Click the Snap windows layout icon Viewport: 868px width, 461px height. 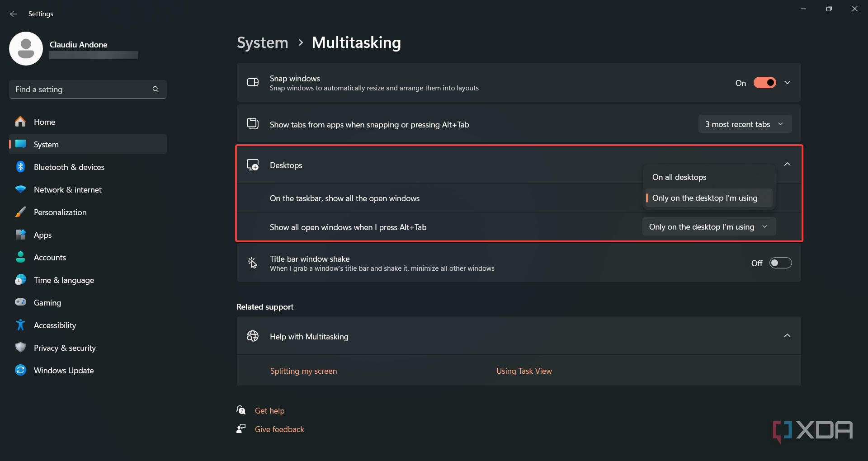point(253,82)
